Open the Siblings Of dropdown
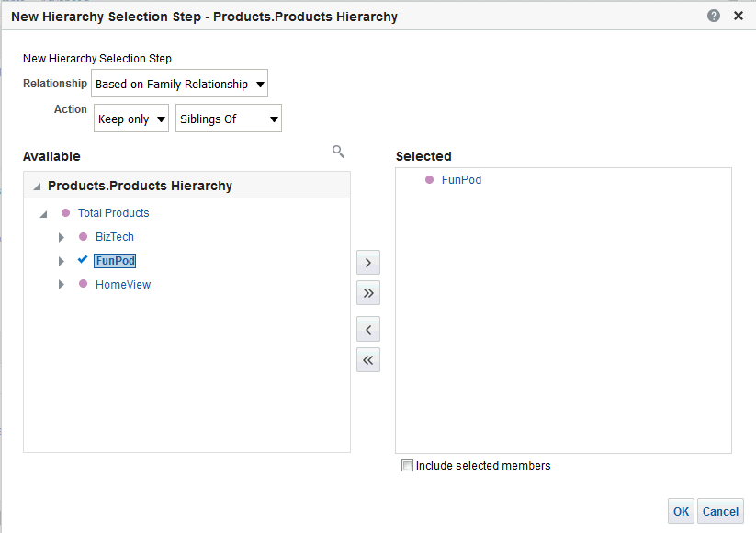This screenshot has width=756, height=533. click(228, 119)
